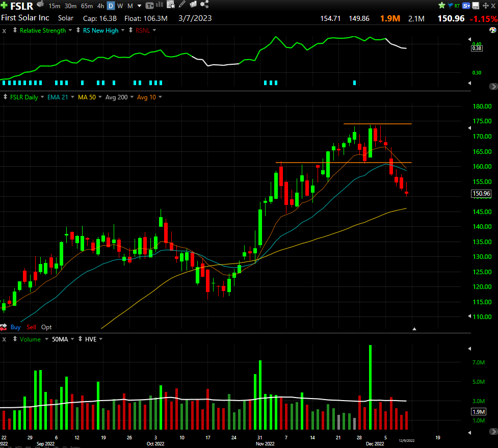Open the template 'T' icon menu

pos(149,6)
